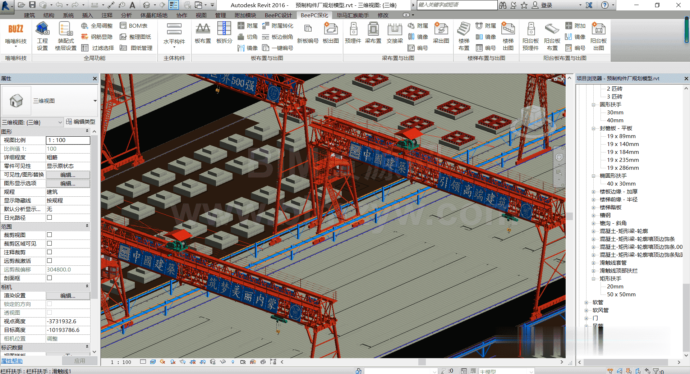The width and height of the screenshot is (690, 374).
Task: Click the 过滤选择 filter select tool
Action: [x=98, y=48]
